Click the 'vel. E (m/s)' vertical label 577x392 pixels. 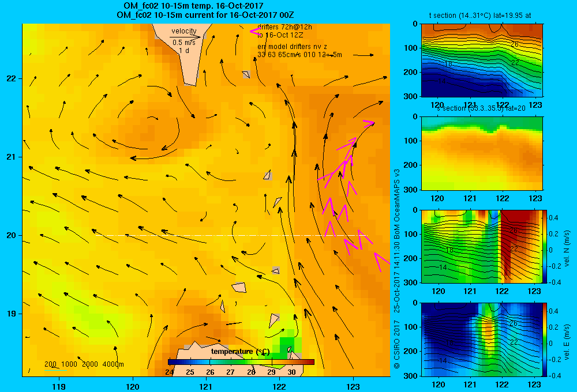(x=567, y=341)
